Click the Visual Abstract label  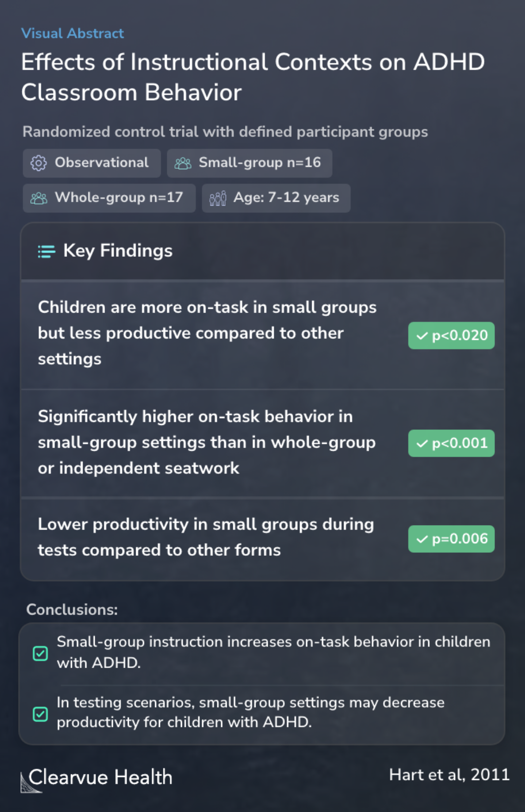coord(72,34)
